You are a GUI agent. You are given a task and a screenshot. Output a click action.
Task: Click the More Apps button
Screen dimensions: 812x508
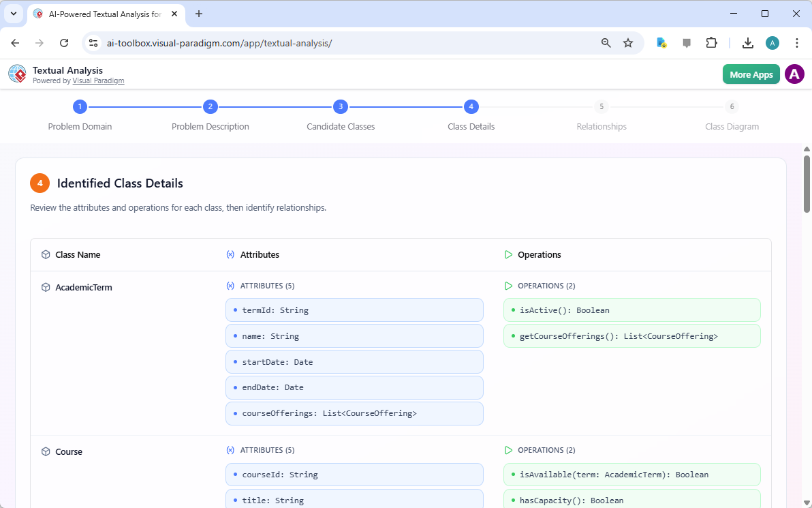[751, 74]
